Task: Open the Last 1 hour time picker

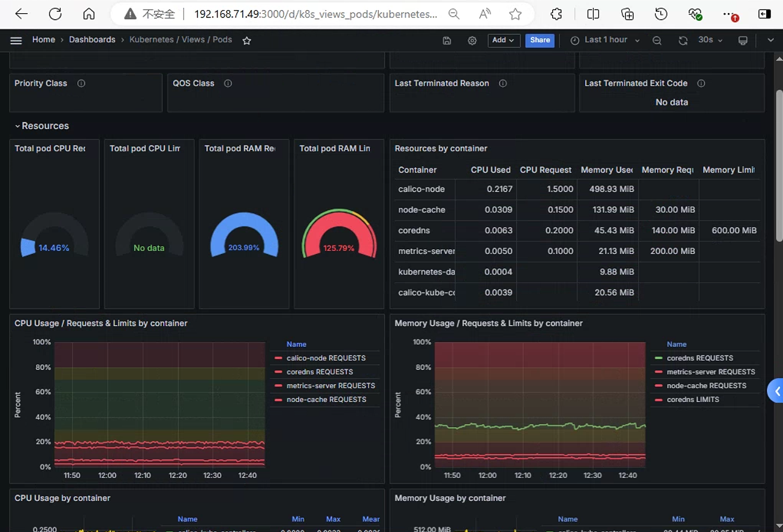Action: [605, 40]
